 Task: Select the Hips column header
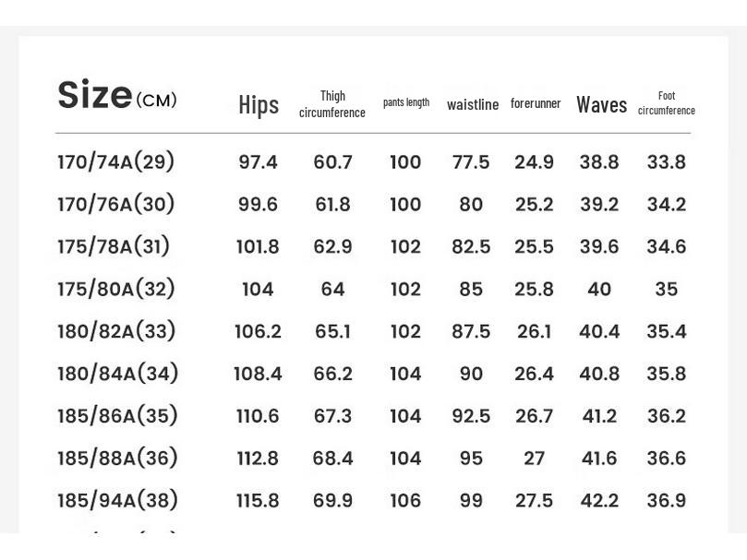(259, 105)
